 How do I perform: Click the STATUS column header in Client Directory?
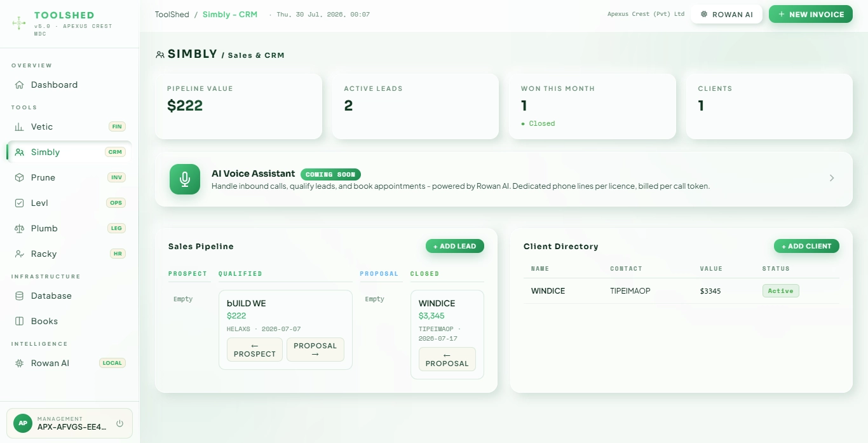point(776,269)
